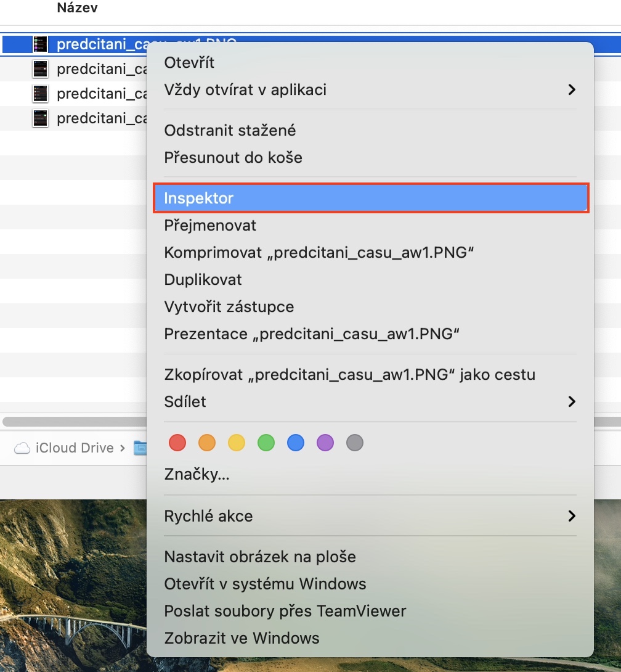Image resolution: width=621 pixels, height=672 pixels.
Task: Apply the green tag color
Action: [266, 443]
